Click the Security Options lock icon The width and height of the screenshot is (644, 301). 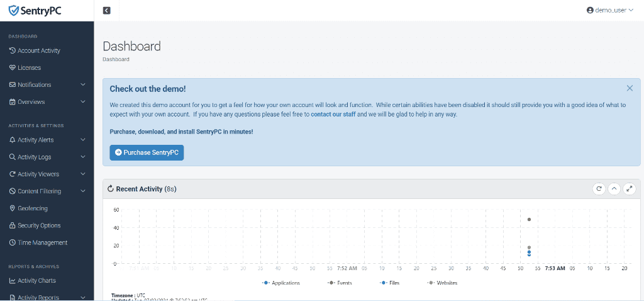pos(12,225)
